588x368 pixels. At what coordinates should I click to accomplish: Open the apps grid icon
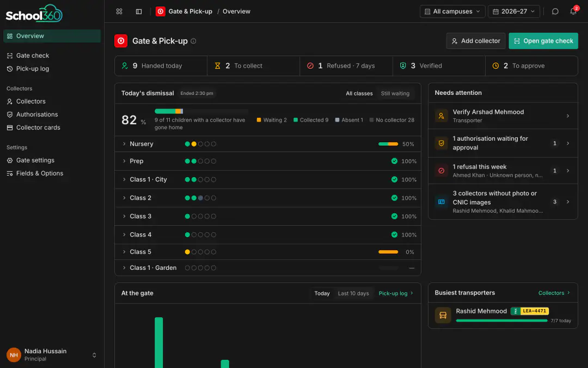(x=119, y=11)
